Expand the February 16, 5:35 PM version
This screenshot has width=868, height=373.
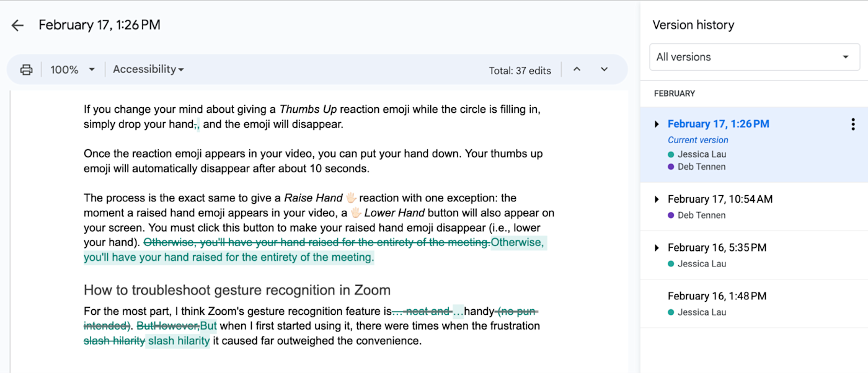click(657, 248)
